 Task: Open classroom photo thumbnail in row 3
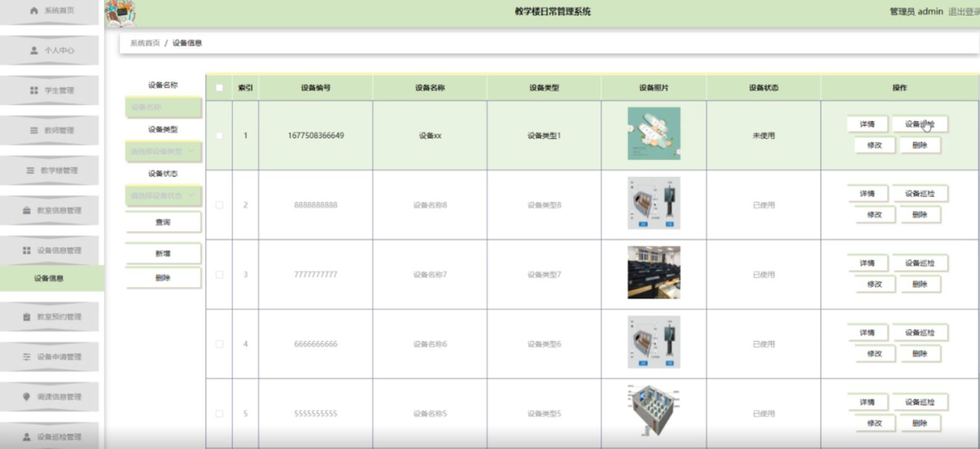[654, 273]
